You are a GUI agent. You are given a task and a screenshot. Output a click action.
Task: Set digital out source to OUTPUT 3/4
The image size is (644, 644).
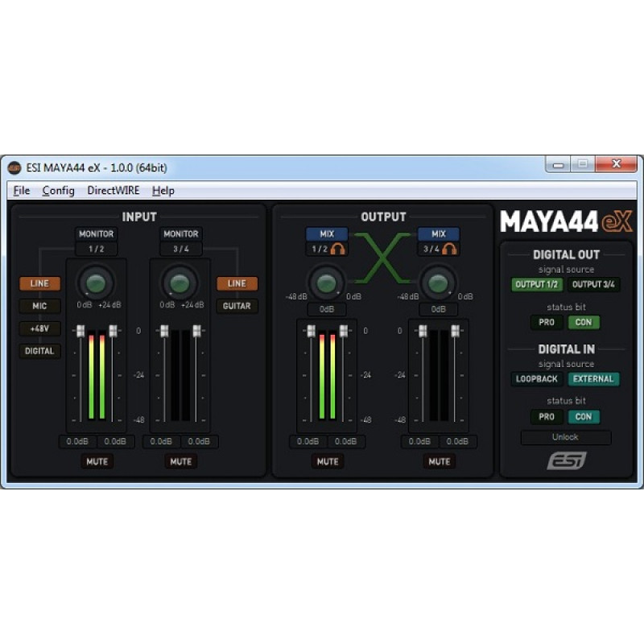tap(593, 284)
